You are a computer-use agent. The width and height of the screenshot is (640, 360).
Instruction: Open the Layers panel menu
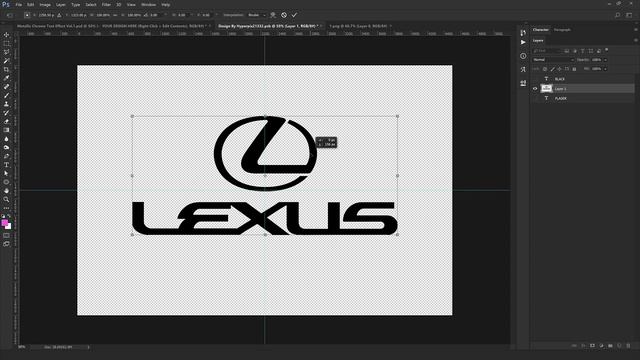click(636, 40)
